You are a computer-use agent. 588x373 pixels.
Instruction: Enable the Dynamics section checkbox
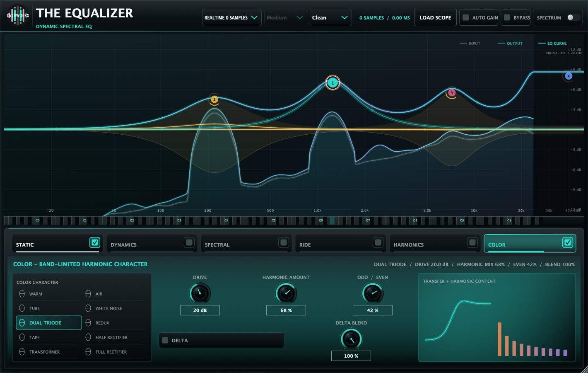coord(189,242)
